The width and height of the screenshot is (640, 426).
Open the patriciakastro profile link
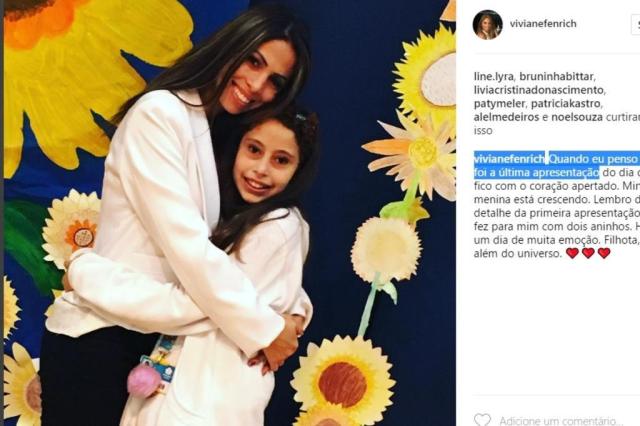coord(565,104)
